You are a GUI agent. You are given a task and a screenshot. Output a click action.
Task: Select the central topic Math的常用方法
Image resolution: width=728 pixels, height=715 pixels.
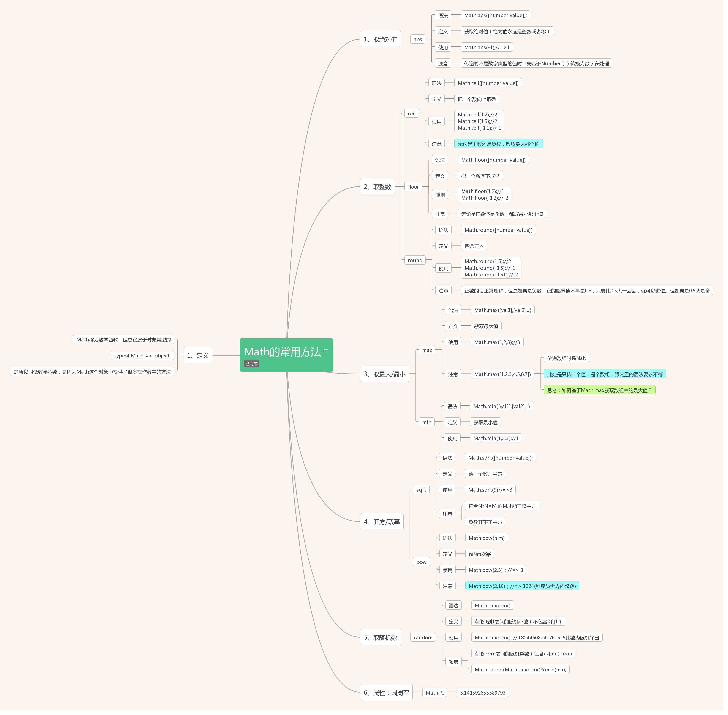(286, 355)
